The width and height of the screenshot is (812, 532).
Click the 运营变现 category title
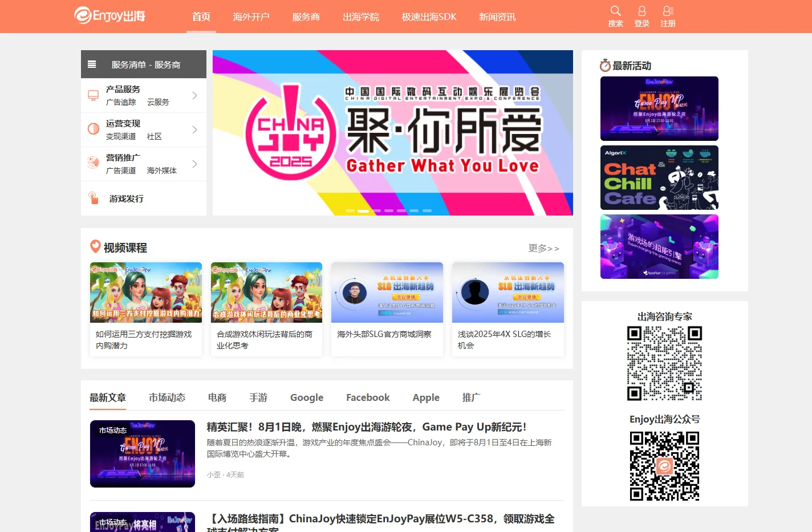pos(123,124)
